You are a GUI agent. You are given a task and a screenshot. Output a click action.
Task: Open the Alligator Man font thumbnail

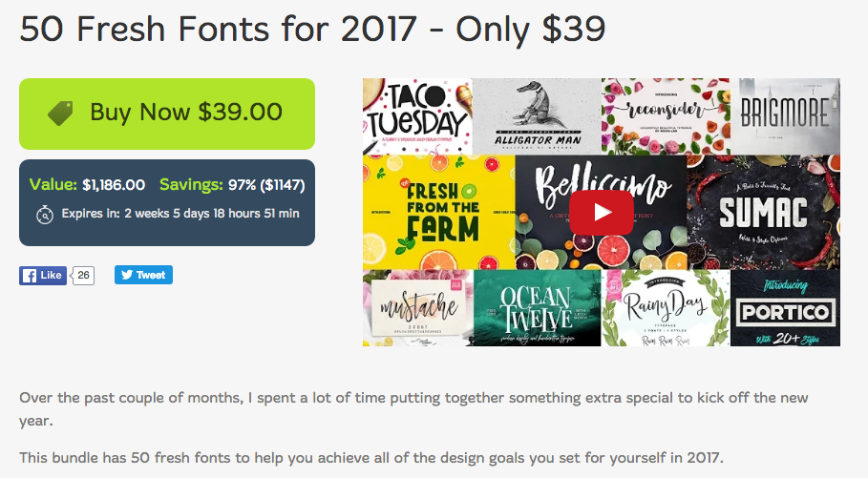(537, 116)
